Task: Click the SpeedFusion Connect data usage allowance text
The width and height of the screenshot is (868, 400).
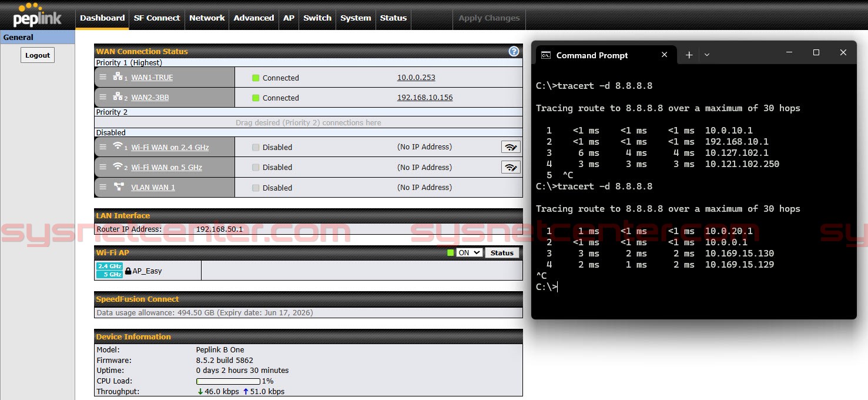Action: pos(205,313)
